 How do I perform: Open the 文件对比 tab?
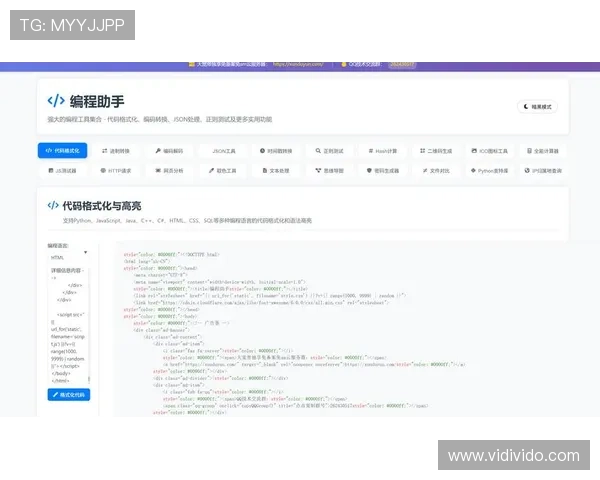click(436, 170)
